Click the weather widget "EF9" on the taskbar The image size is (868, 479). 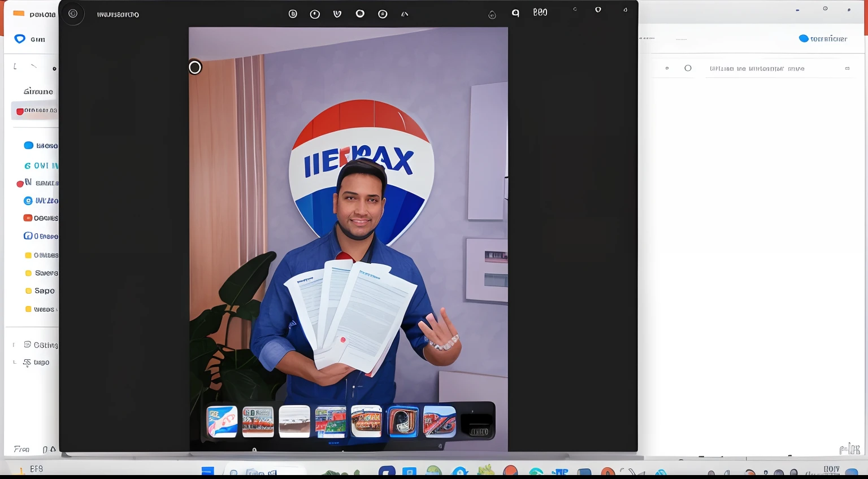31,469
